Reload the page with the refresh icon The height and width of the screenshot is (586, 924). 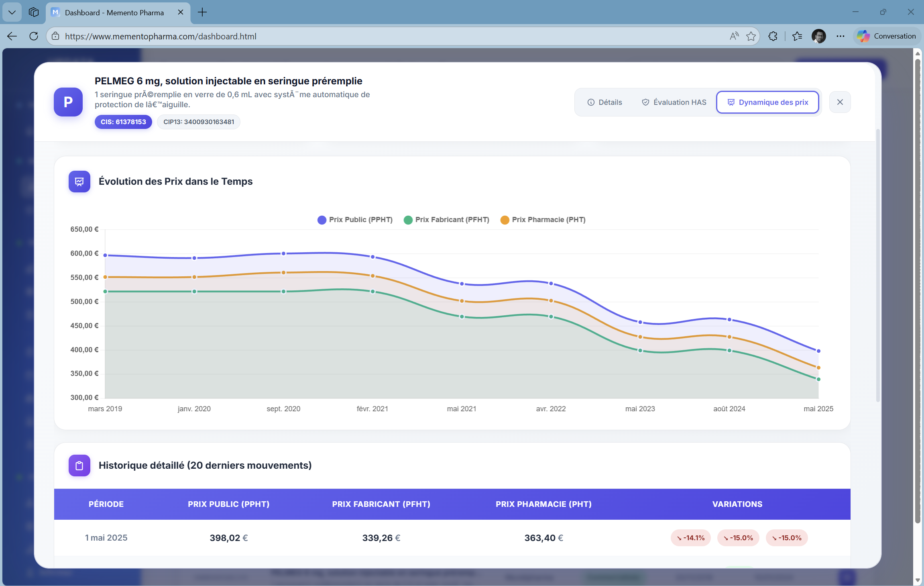[34, 36]
